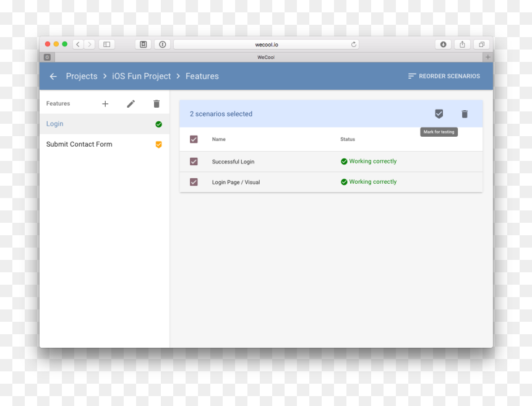Click the pinned tab icon
This screenshot has width=532, height=406.
pos(48,58)
